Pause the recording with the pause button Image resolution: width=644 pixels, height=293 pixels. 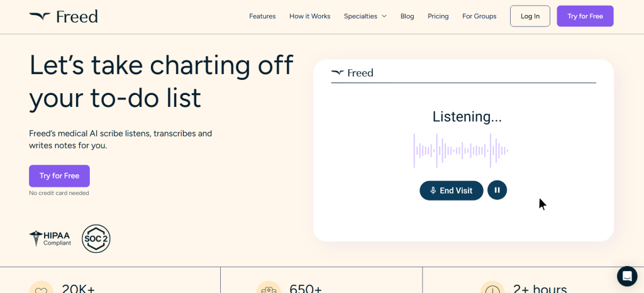(x=497, y=190)
